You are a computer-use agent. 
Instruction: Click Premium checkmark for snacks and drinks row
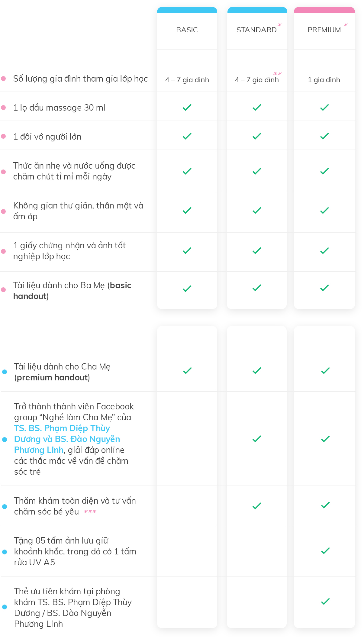coord(324,171)
